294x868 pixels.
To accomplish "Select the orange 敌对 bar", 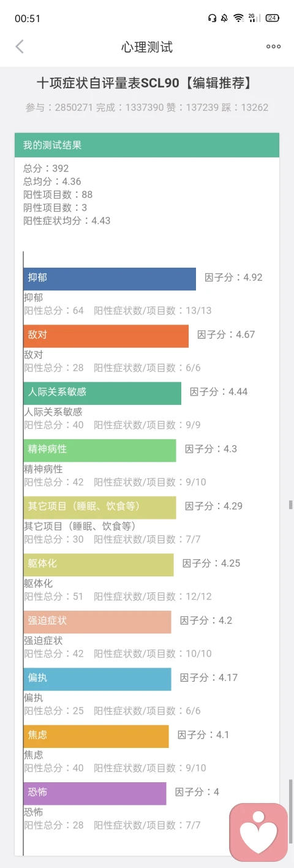I will coord(106,336).
